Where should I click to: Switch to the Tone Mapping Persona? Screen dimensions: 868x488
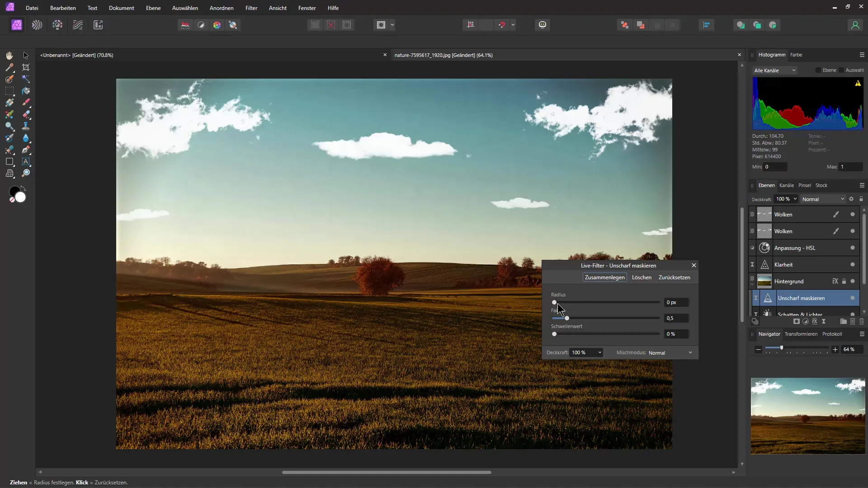(x=78, y=25)
